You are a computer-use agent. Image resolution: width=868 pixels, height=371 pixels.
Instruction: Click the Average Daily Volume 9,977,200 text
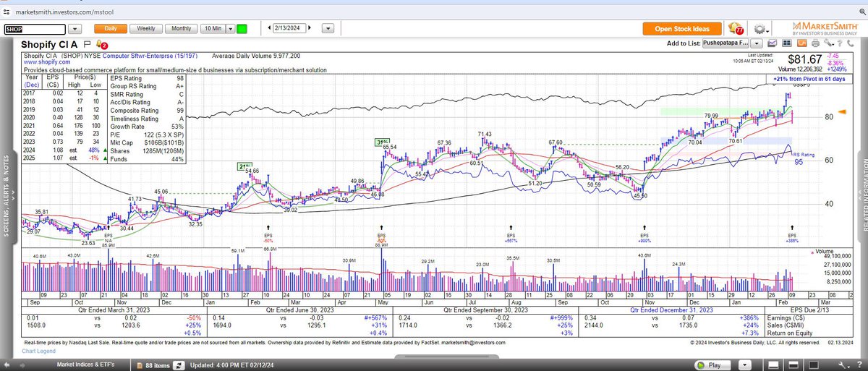click(x=257, y=56)
